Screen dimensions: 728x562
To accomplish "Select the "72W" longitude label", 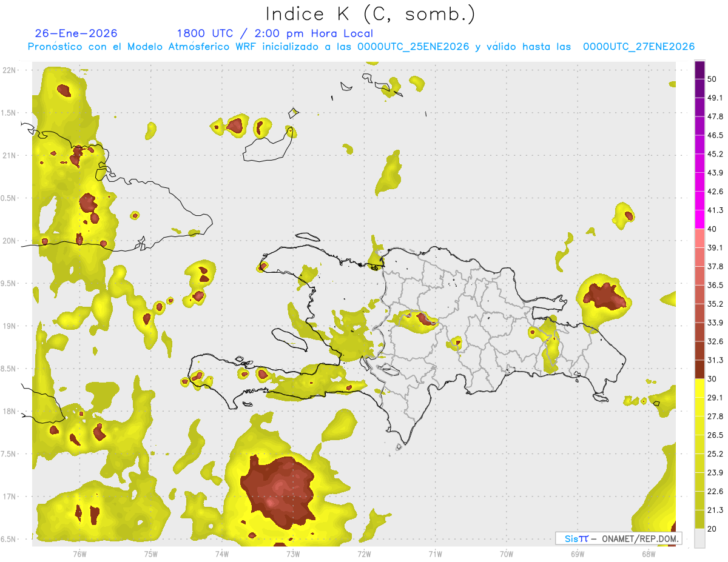I will coord(364,554).
